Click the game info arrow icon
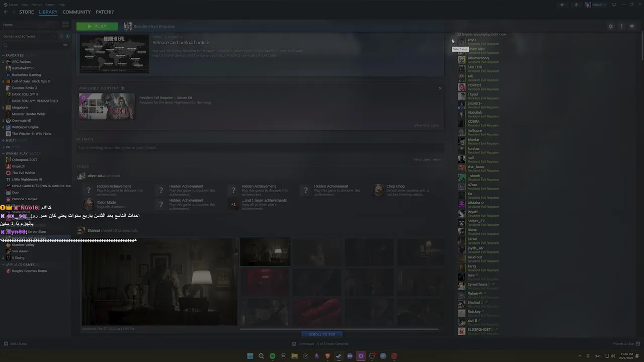This screenshot has width=644, height=362. [x=621, y=26]
